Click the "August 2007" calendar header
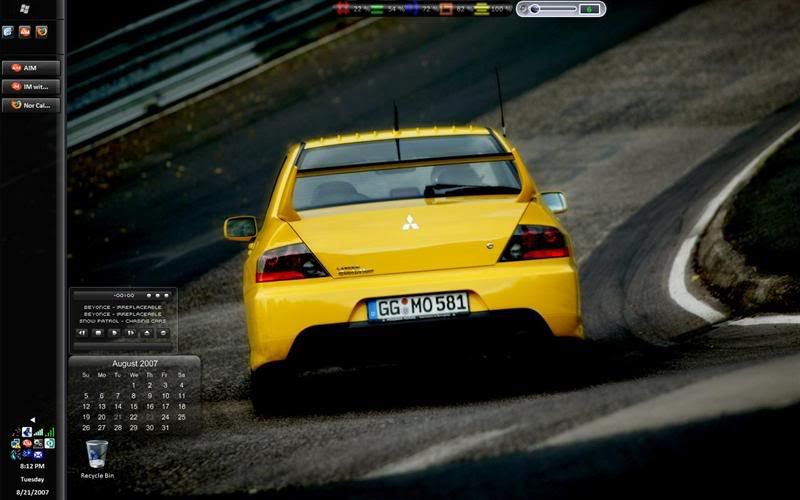Screen dimensions: 800x500 (135, 363)
